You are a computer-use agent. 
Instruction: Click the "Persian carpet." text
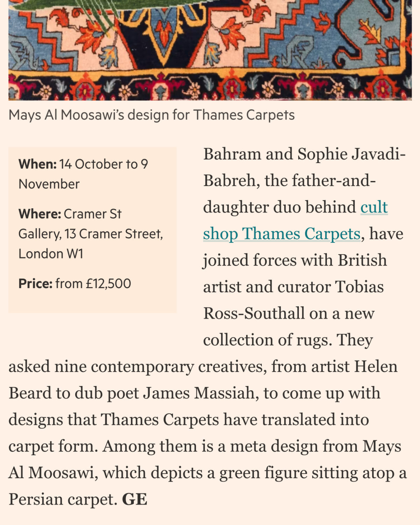[x=63, y=499]
